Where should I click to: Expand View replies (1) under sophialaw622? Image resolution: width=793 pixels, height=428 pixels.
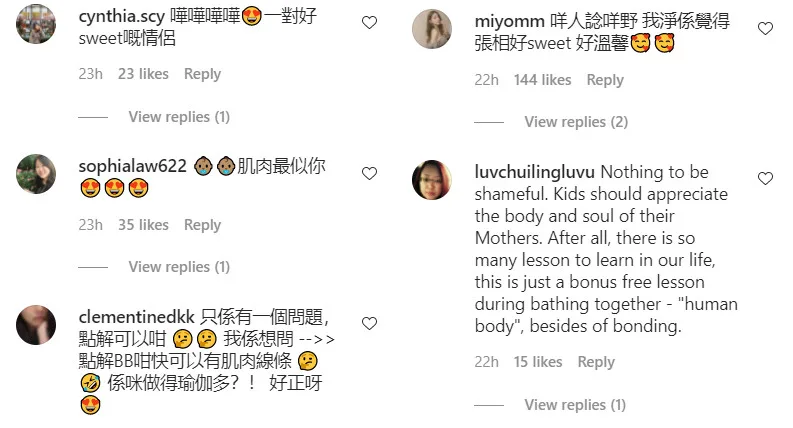179,267
